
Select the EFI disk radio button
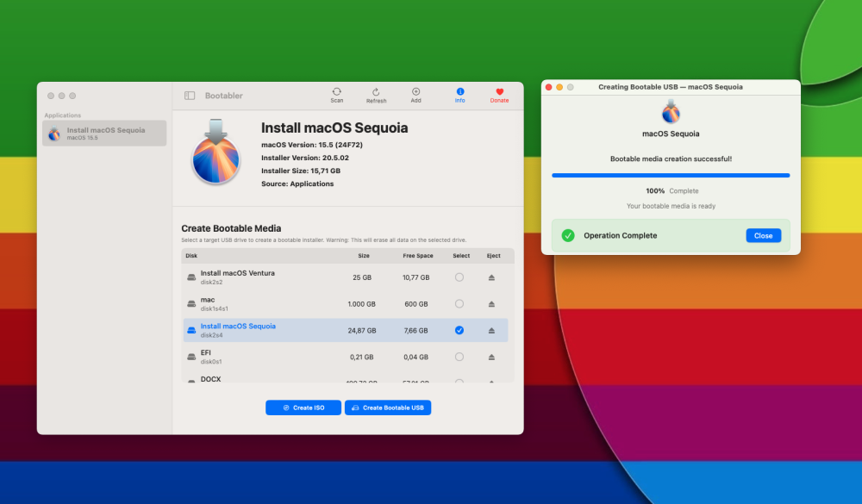tap(459, 357)
